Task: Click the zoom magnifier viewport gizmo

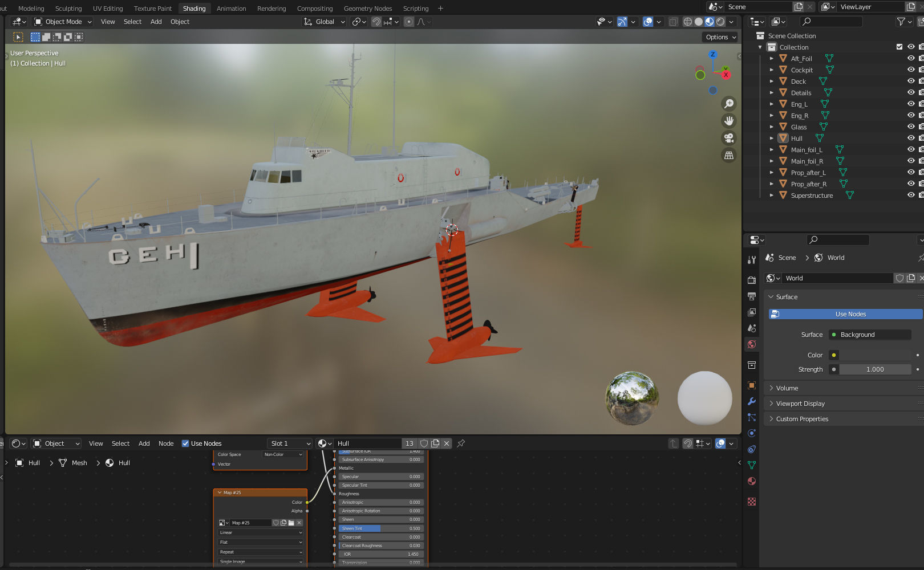Action: tap(729, 104)
